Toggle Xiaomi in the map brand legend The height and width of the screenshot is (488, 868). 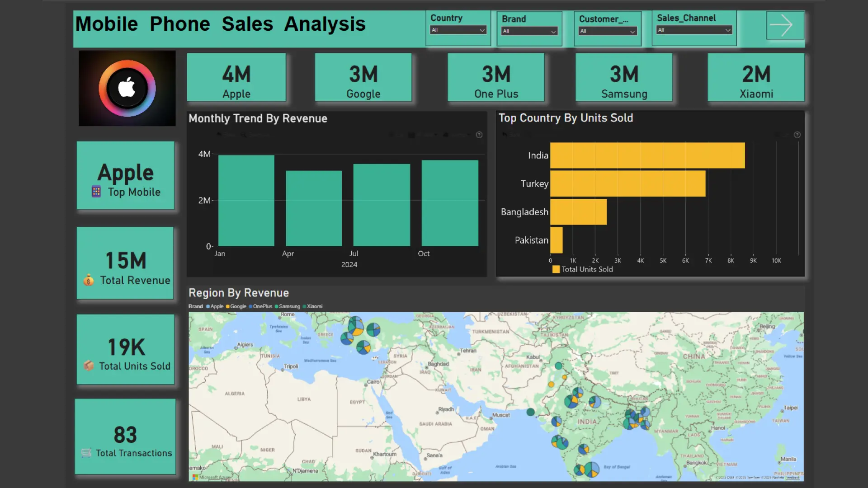point(312,306)
